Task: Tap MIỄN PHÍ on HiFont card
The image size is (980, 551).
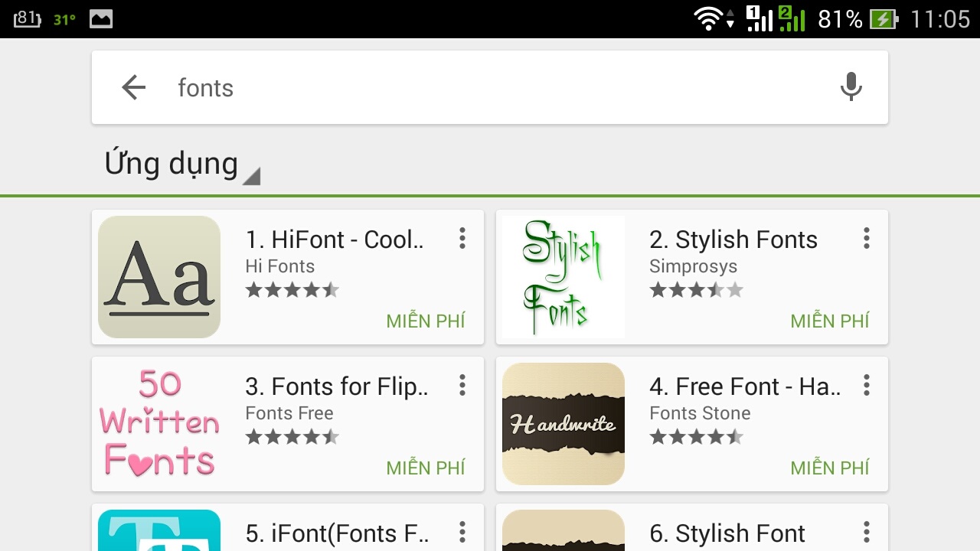Action: pos(426,321)
